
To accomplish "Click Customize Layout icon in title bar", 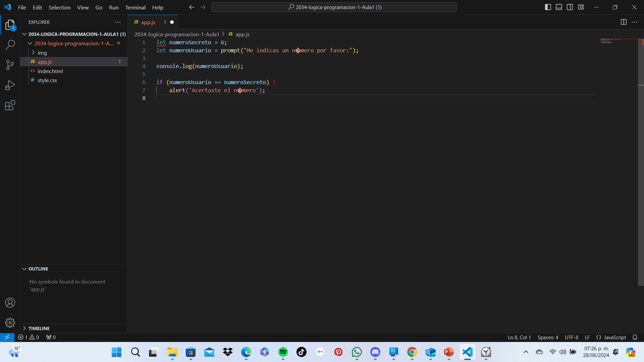I will coord(581,7).
